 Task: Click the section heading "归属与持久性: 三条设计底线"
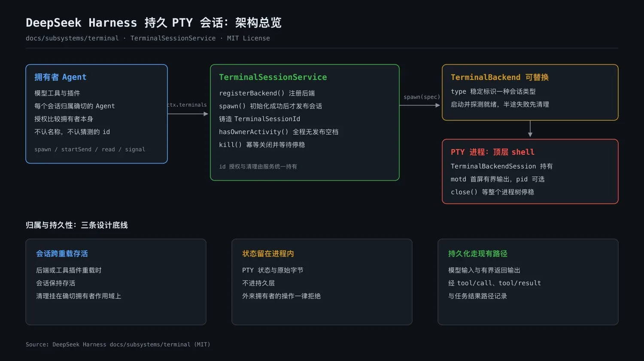click(x=77, y=225)
